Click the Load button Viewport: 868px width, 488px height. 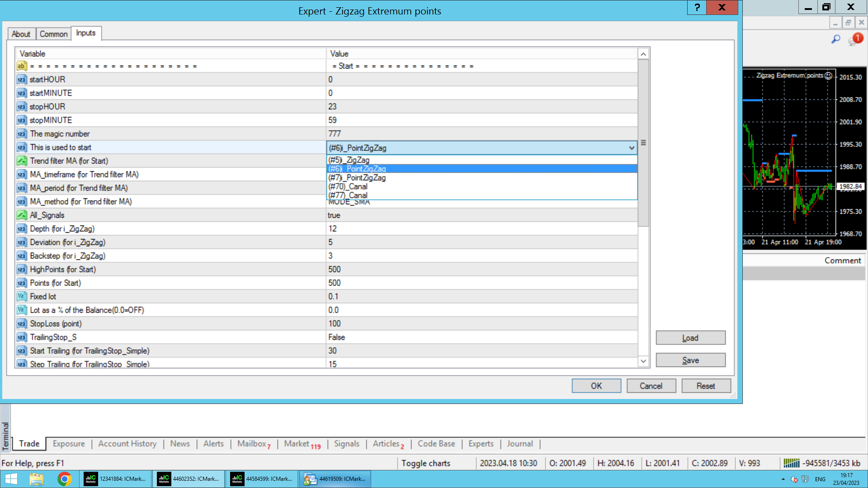pyautogui.click(x=690, y=338)
